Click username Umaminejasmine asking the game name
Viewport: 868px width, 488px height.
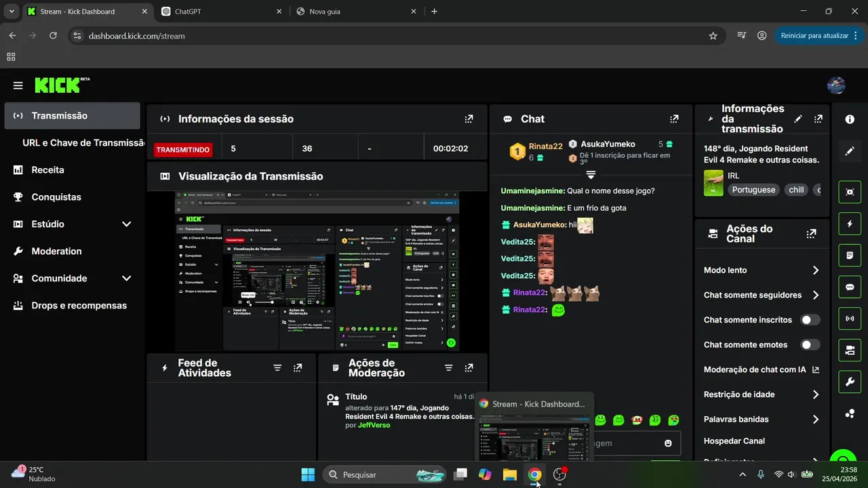coord(532,190)
